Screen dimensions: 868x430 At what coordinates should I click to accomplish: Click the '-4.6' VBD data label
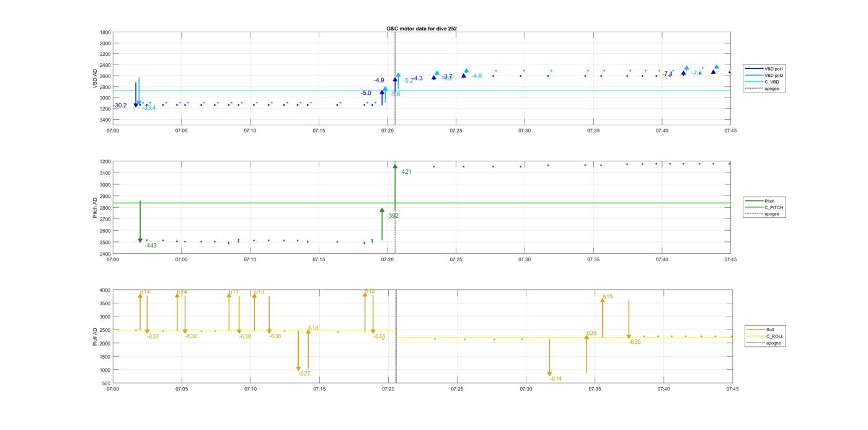(x=476, y=76)
